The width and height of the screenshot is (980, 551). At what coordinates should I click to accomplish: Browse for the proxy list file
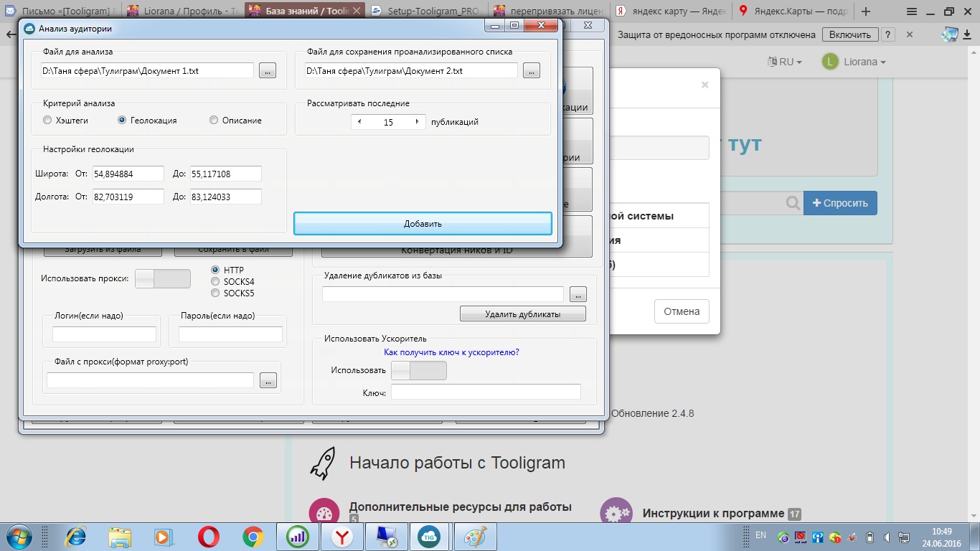coord(268,381)
